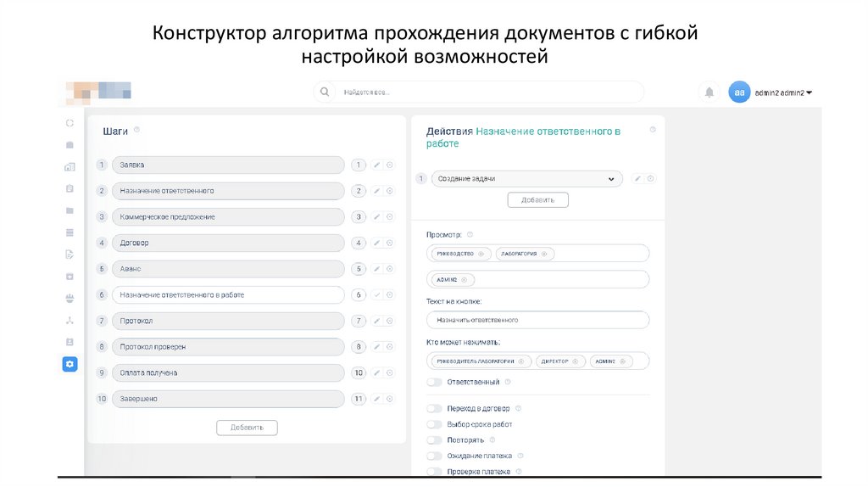The width and height of the screenshot is (868, 487).
Task: Enable 'Переход в договор' switch
Action: point(435,409)
